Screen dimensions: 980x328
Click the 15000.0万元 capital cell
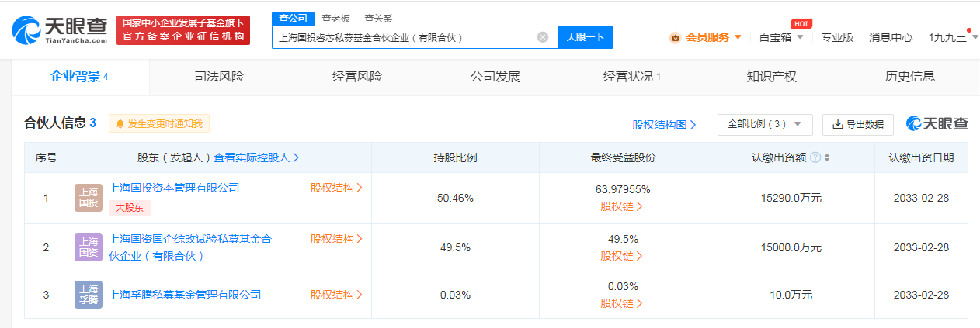click(x=791, y=247)
